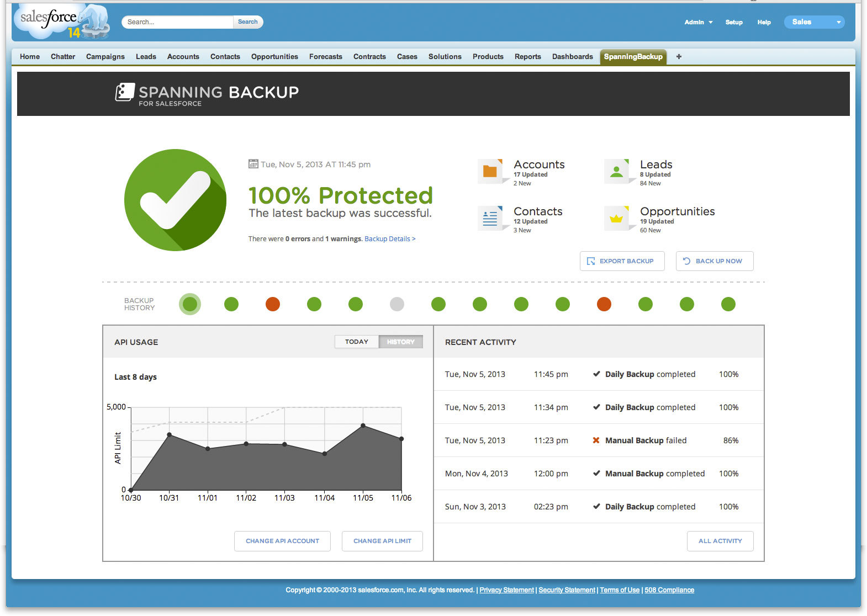Viewport: 867px width, 616px height.
Task: Open the Privacy Statement link
Action: coord(507,590)
